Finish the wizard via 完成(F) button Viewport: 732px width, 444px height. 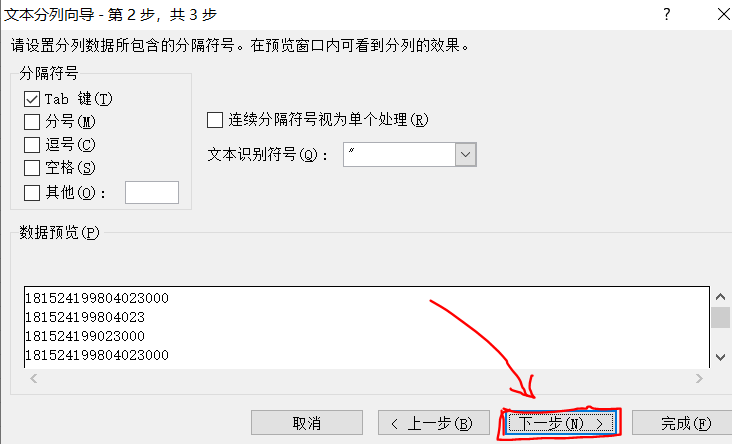click(x=683, y=423)
